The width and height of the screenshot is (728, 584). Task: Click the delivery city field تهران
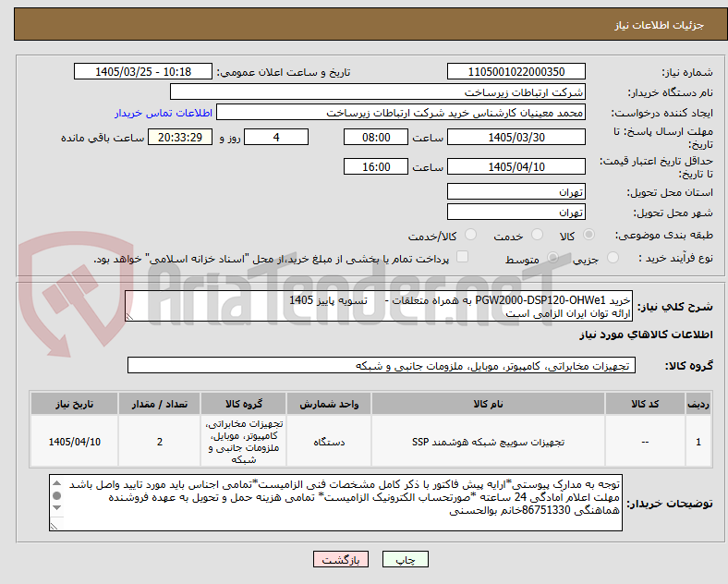click(x=516, y=213)
